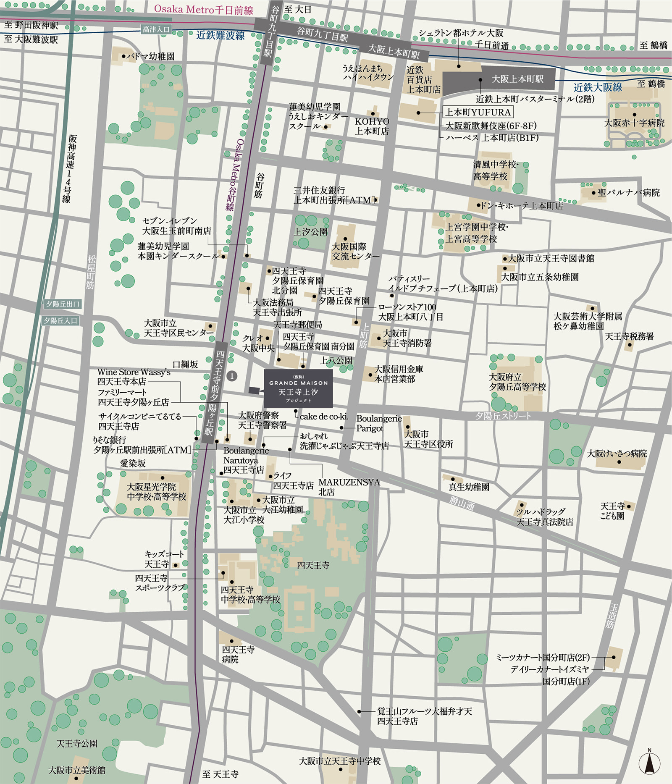This screenshot has height=784, width=672.
Task: Click the 大阪赤十字病院 label
Action: point(634,123)
